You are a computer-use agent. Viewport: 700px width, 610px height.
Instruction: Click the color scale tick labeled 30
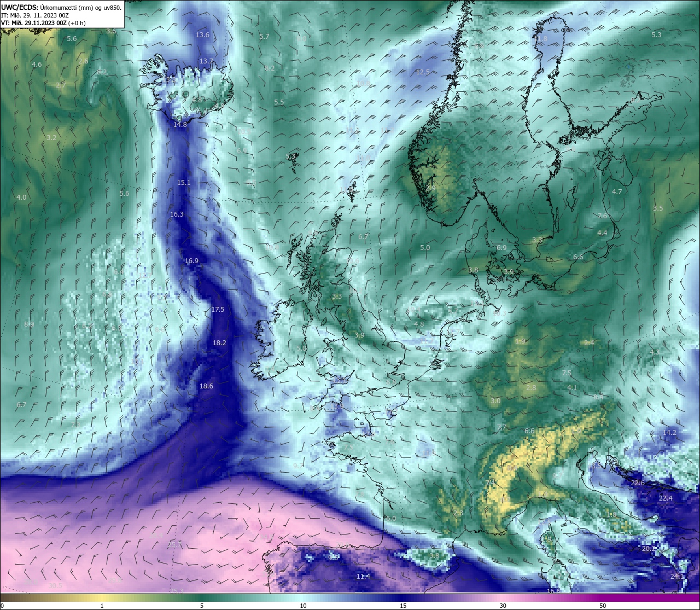click(x=503, y=606)
